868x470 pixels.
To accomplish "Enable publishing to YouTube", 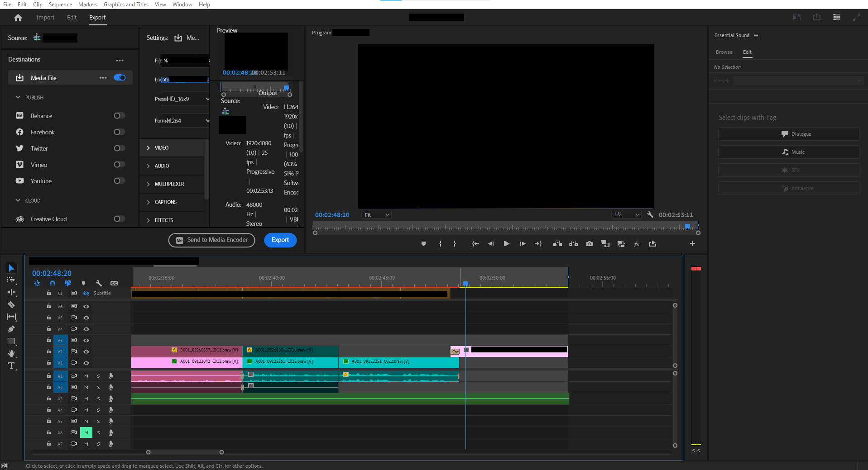I will pos(119,180).
